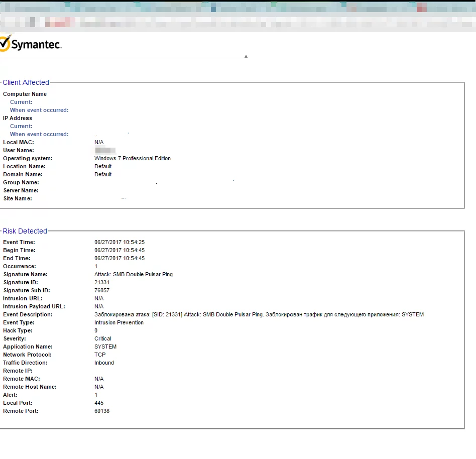Click the 'Location Name:' label
Image resolution: width=476 pixels, height=459 pixels.
point(24,166)
